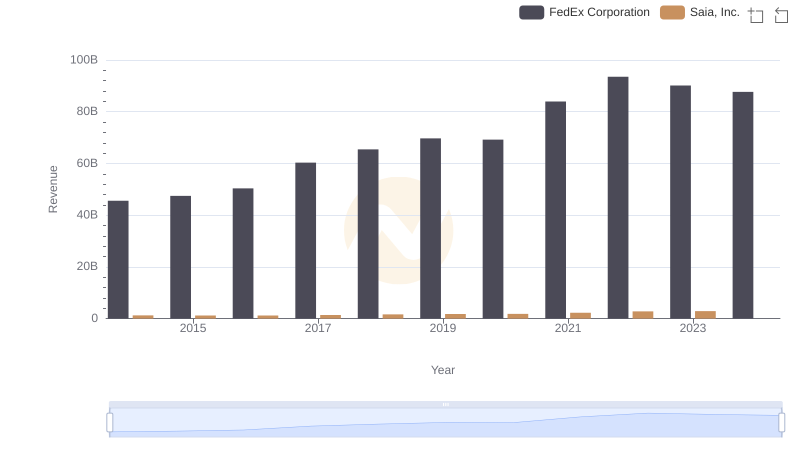Click the 2015 x-axis label

[193, 328]
